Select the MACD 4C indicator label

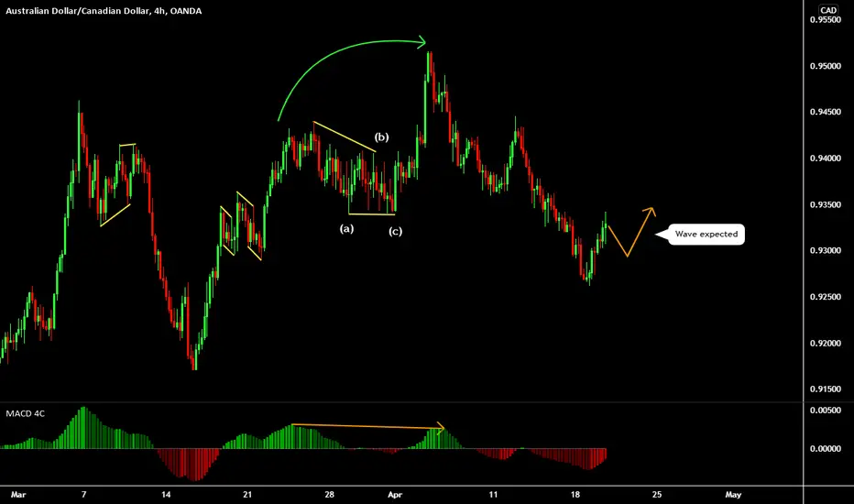coord(25,413)
